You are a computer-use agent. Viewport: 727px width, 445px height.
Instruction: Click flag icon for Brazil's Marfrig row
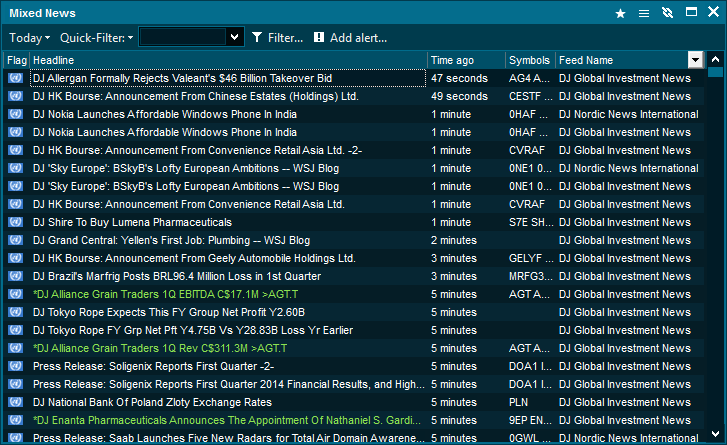point(15,276)
